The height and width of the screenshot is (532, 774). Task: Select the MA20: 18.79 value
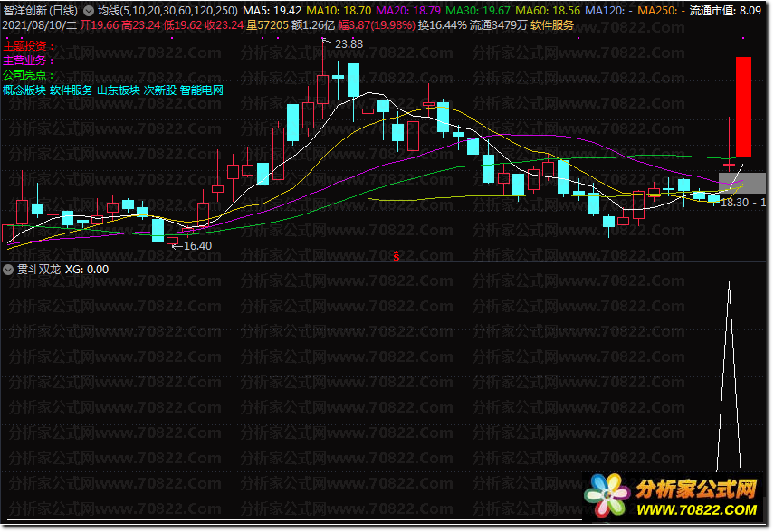408,10
